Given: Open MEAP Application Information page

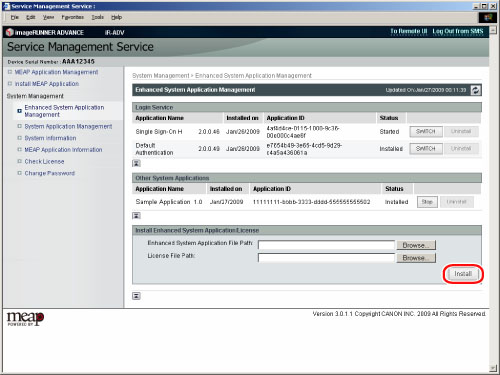Looking at the screenshot, I should [x=63, y=150].
